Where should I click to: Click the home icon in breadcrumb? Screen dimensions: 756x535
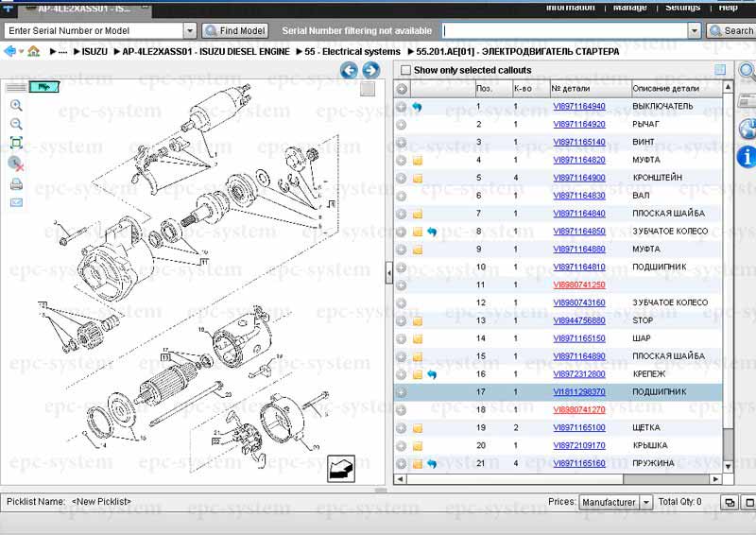34,51
